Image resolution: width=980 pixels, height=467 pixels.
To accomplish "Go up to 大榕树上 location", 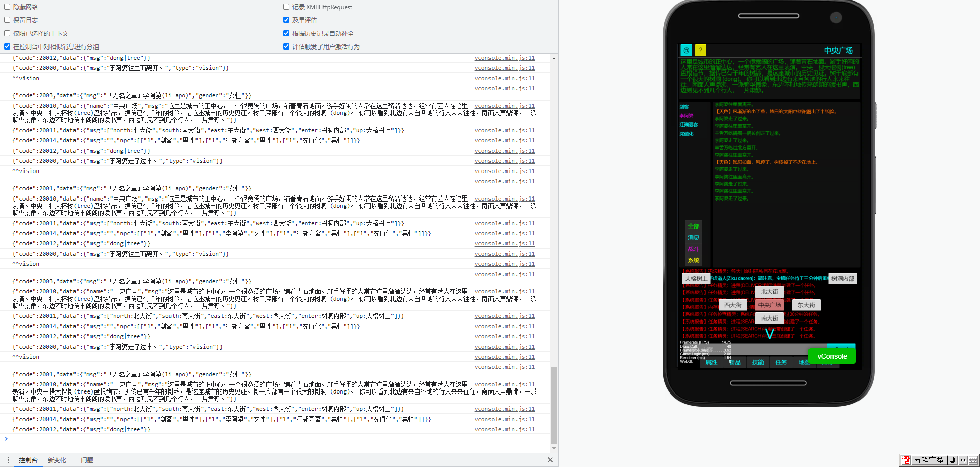I will coord(696,279).
